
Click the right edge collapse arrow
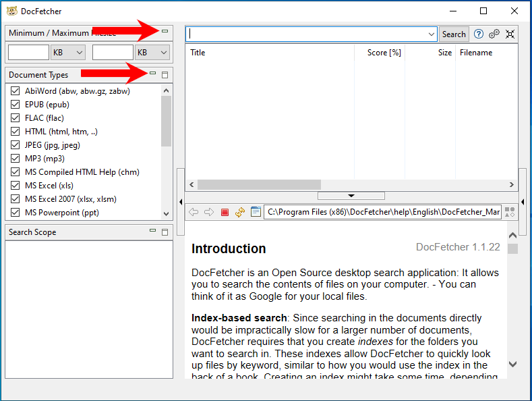coord(523,202)
